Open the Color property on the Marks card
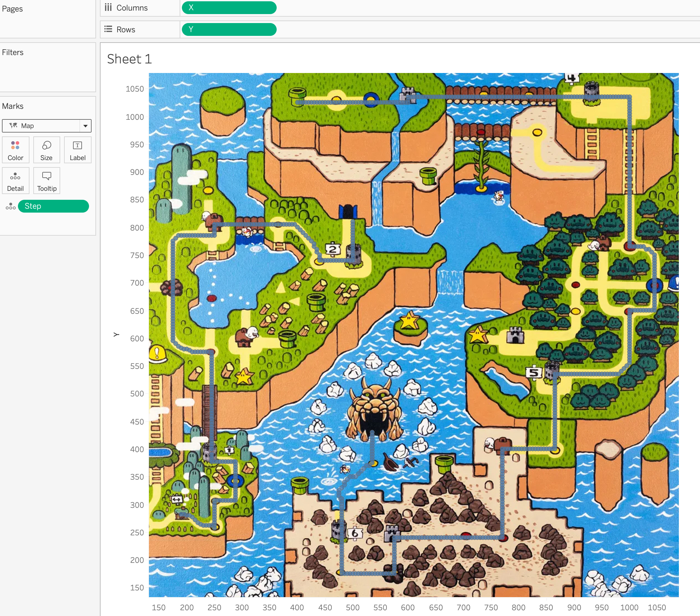Viewport: 700px width, 616px height. click(x=15, y=150)
